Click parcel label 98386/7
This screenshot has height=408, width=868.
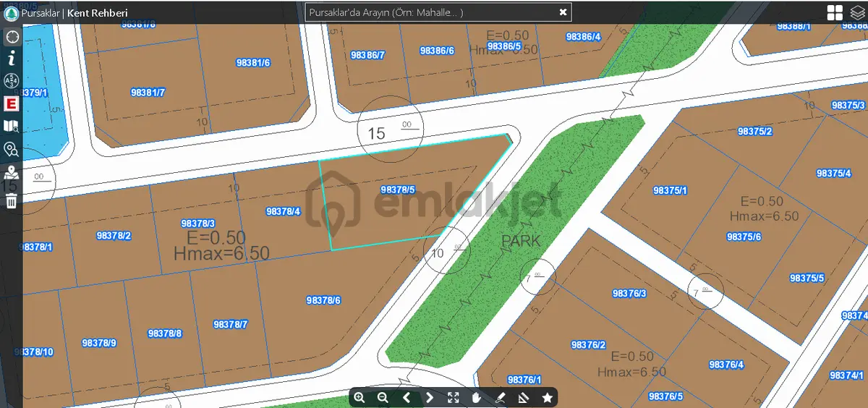point(367,55)
